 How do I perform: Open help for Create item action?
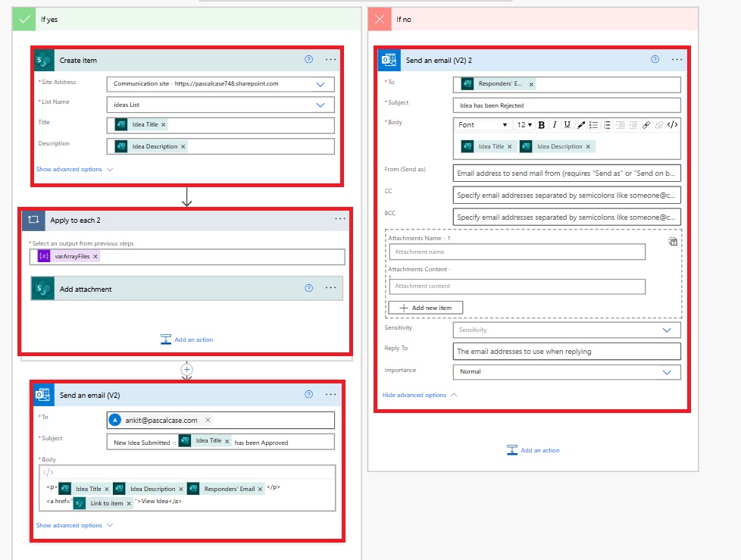click(x=308, y=60)
